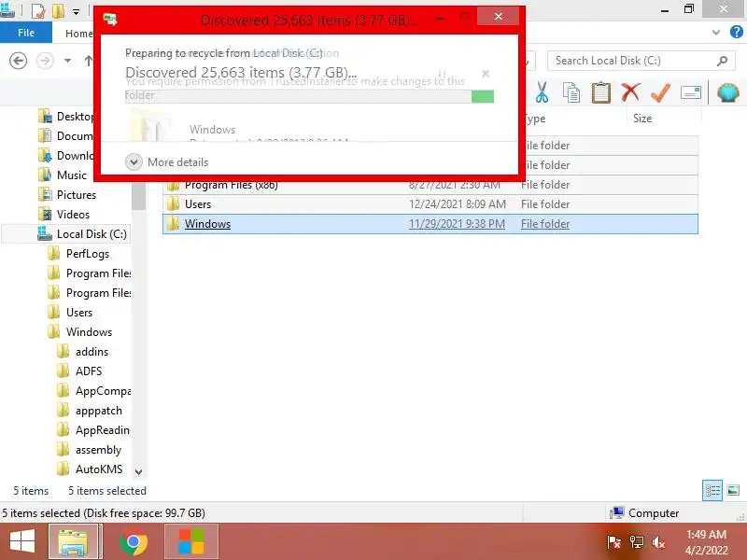Viewport: 747px width, 560px height.
Task: Go up one level with Up arrow
Action: [x=89, y=61]
